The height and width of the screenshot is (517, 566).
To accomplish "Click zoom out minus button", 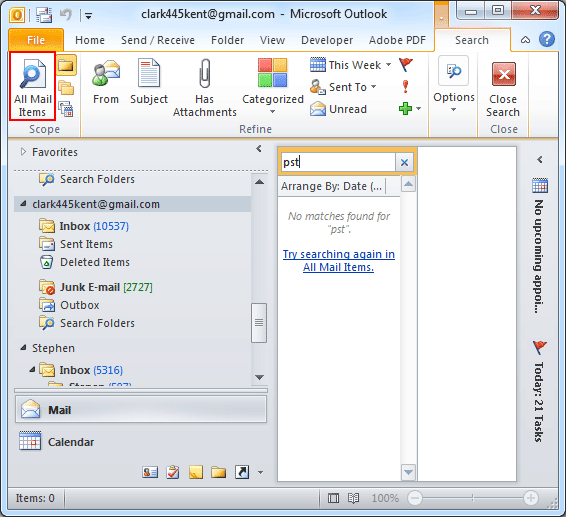I will pyautogui.click(x=415, y=498).
